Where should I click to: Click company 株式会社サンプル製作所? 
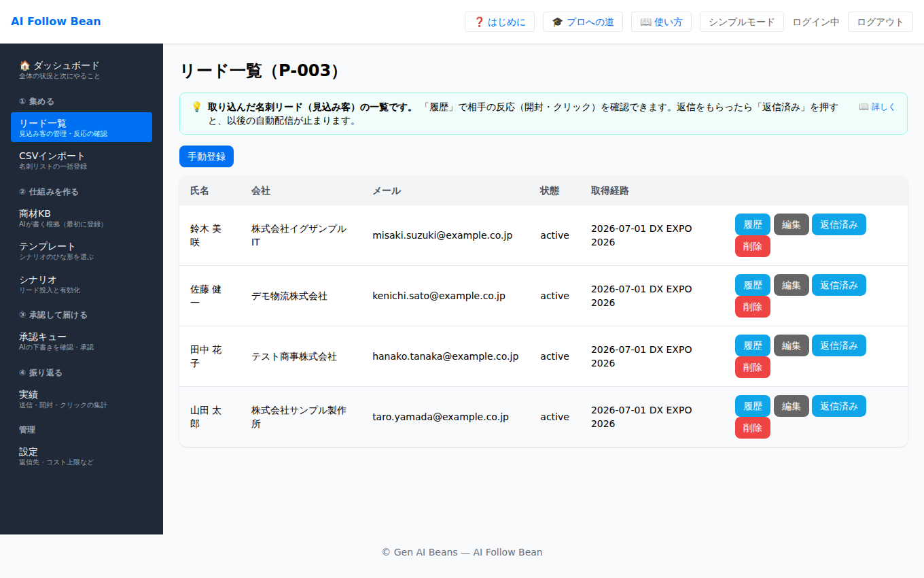[299, 417]
